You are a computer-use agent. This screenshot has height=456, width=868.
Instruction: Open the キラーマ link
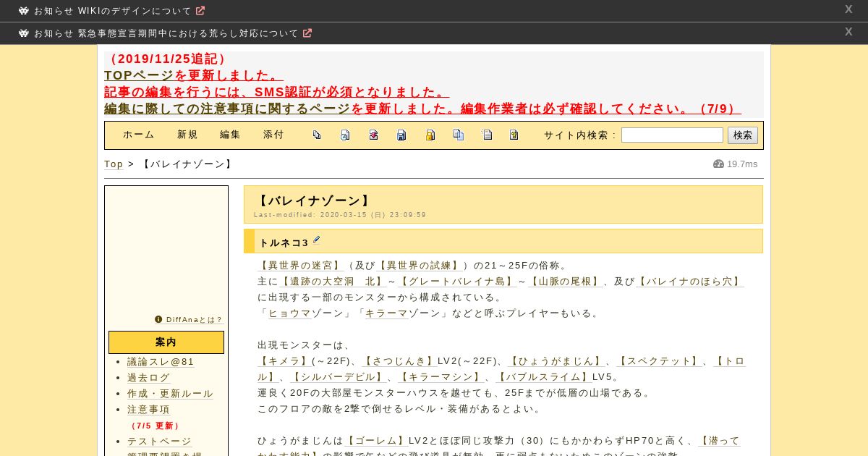(x=386, y=313)
